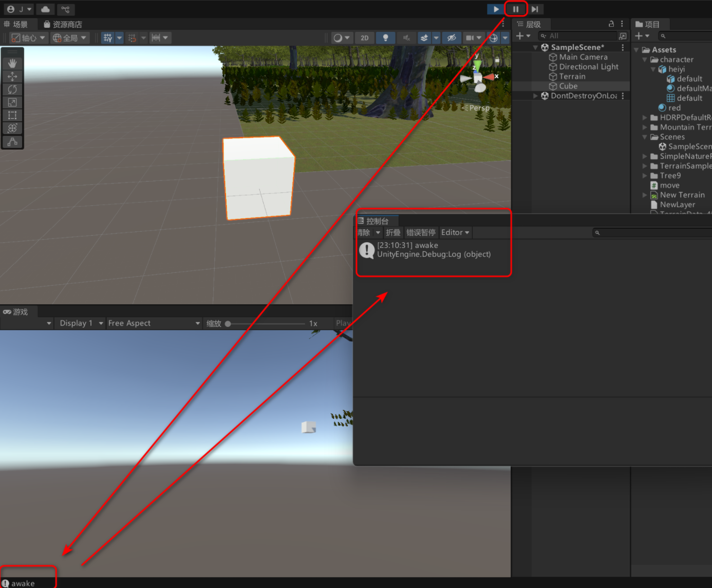The image size is (712, 588).
Task: Toggle scene gizmos display
Action: (x=493, y=38)
